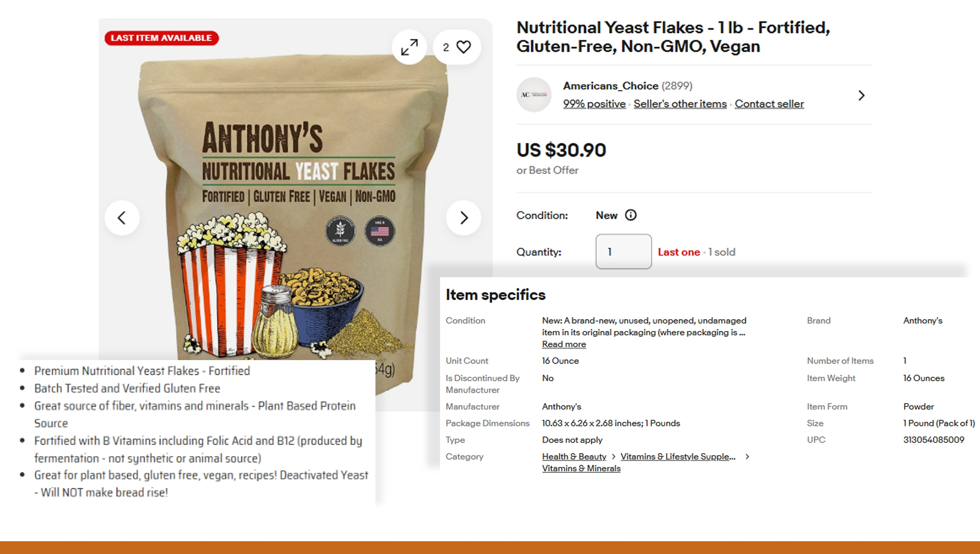Open Seller's other items link

(680, 104)
